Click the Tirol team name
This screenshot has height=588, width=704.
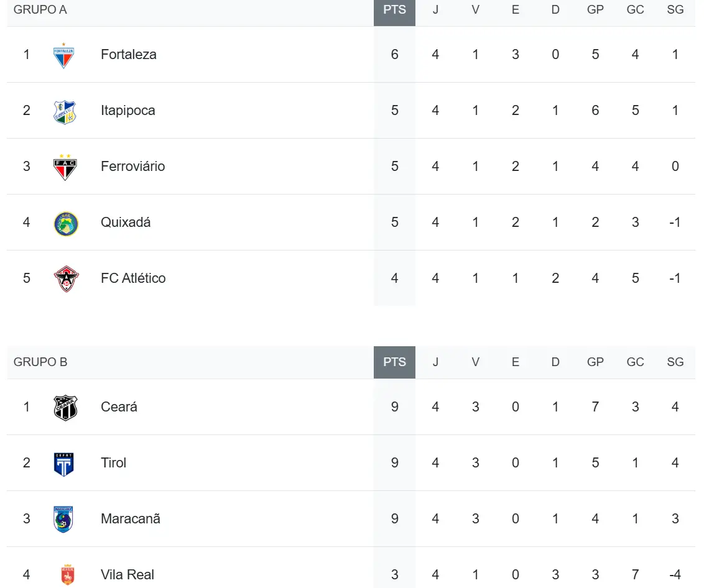pos(113,463)
